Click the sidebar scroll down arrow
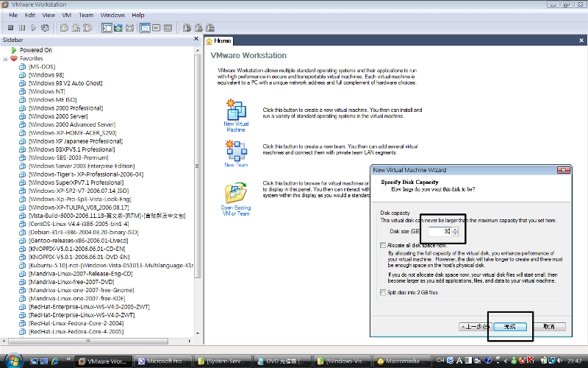This screenshot has height=368, width=588. pyautogui.click(x=198, y=333)
